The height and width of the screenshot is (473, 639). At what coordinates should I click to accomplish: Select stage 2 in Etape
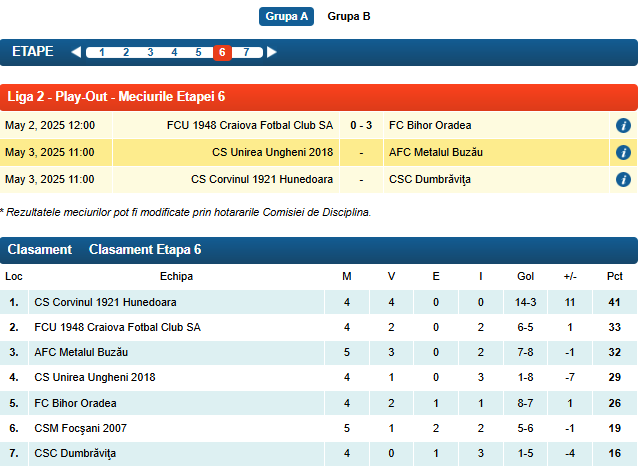pyautogui.click(x=126, y=53)
